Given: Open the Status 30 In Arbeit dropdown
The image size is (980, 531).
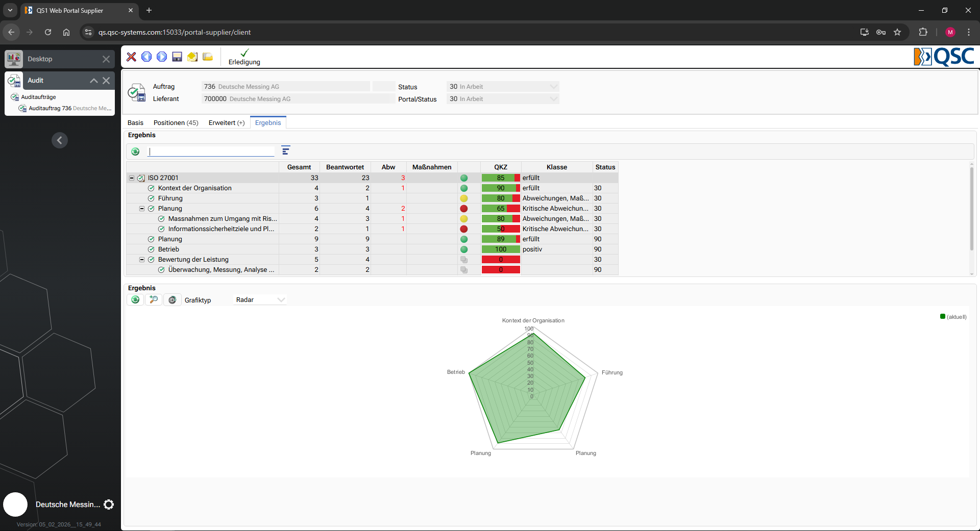Looking at the screenshot, I should coord(503,87).
